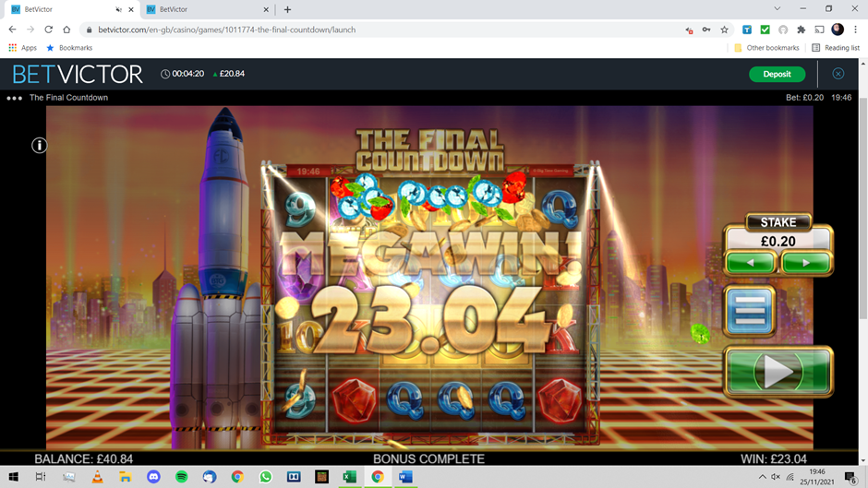Click the stake value £0.20 display
The image size is (868, 488).
pos(778,242)
